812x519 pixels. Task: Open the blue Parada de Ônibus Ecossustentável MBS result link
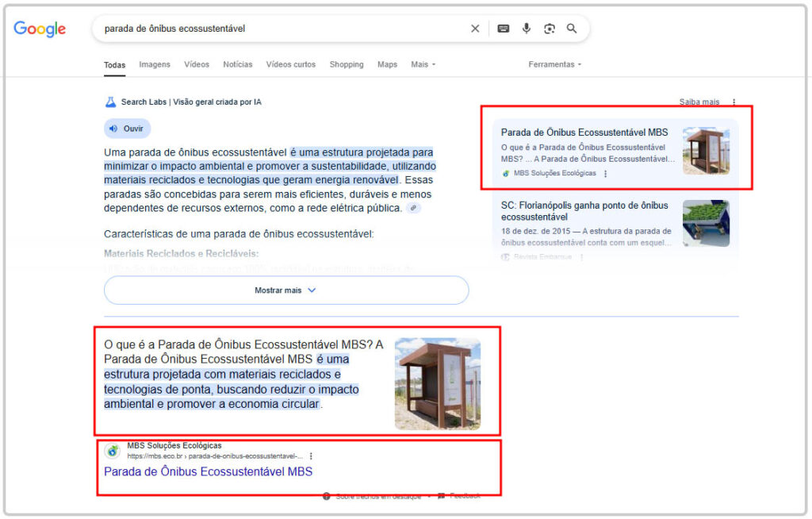[209, 472]
